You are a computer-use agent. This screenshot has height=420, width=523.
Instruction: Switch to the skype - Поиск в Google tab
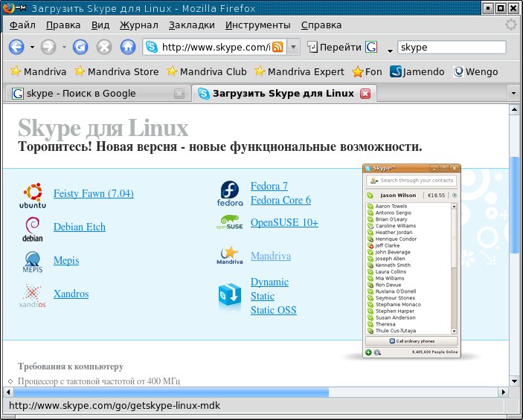(97, 94)
